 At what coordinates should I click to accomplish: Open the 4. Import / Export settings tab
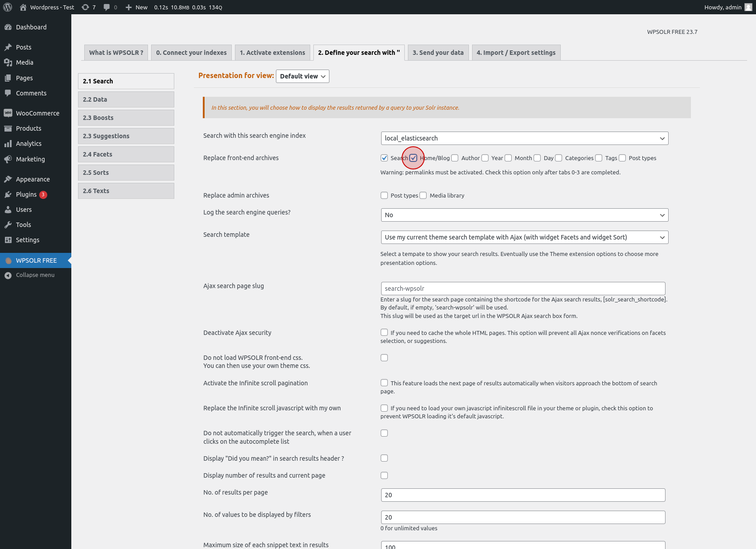click(516, 53)
